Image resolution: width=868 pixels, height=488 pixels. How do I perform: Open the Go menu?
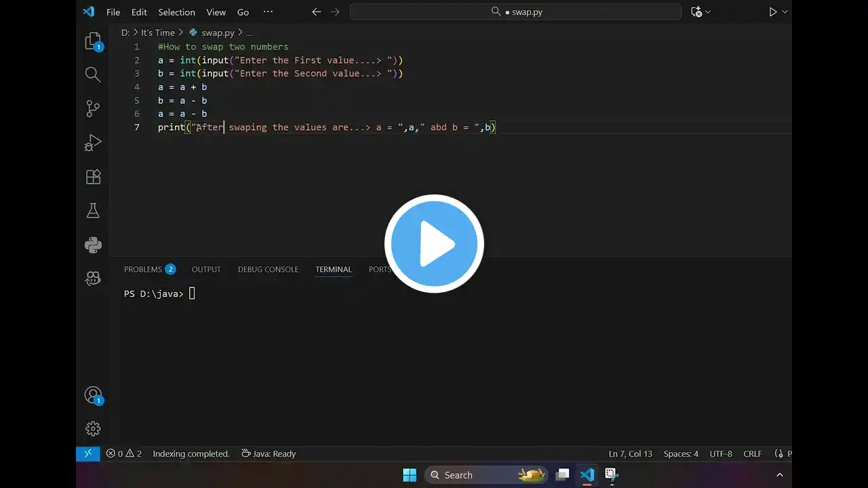(x=243, y=12)
